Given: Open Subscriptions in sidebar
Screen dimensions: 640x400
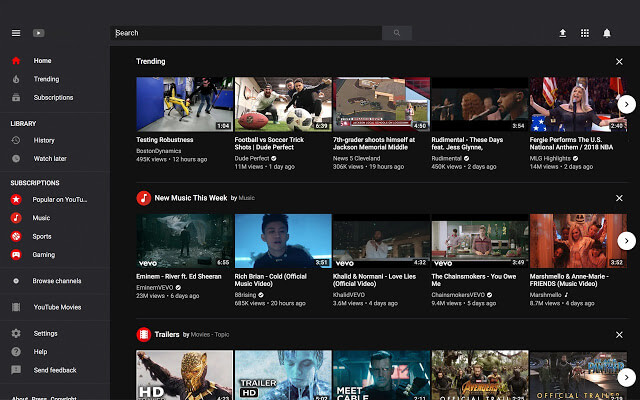Looking at the screenshot, I should [x=53, y=98].
